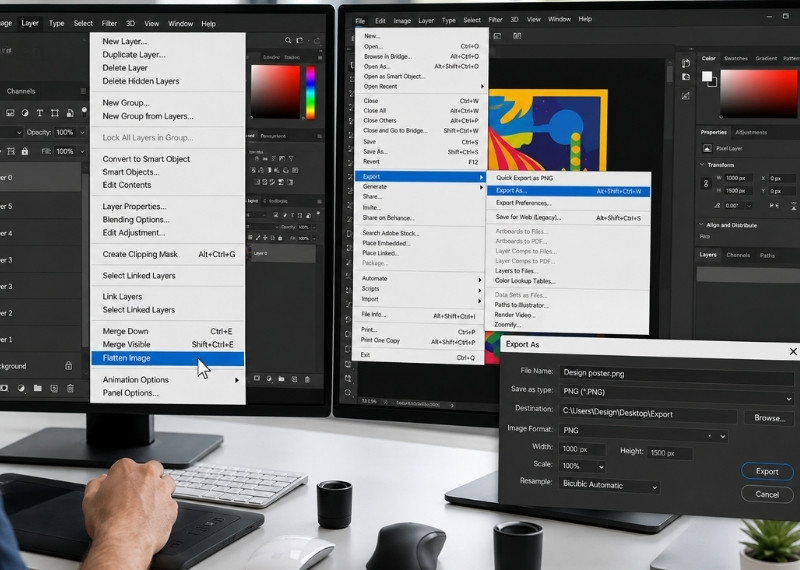Click the new group folder icon, left monitor
This screenshot has height=570, width=800.
click(37, 388)
